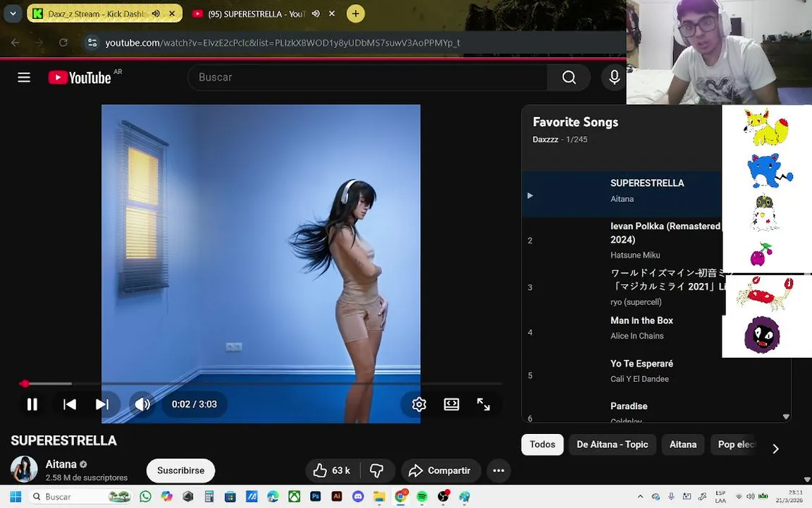Click the search magnifier button

[569, 77]
